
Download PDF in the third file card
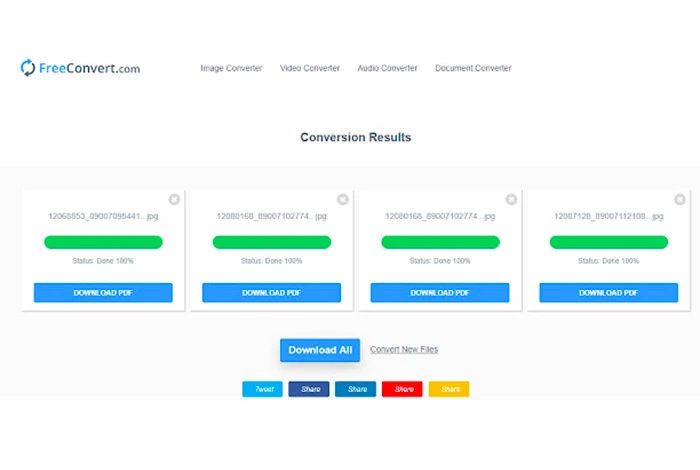point(440,292)
